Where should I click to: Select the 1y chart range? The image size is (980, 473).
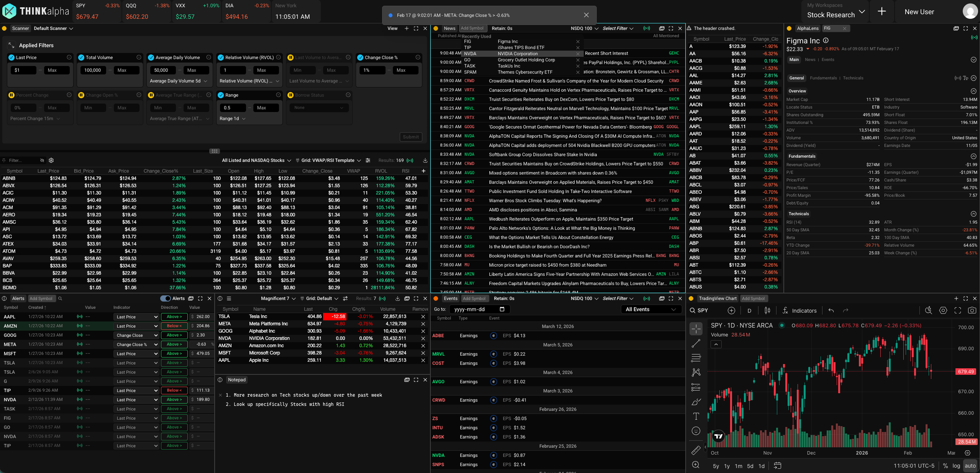(x=727, y=466)
